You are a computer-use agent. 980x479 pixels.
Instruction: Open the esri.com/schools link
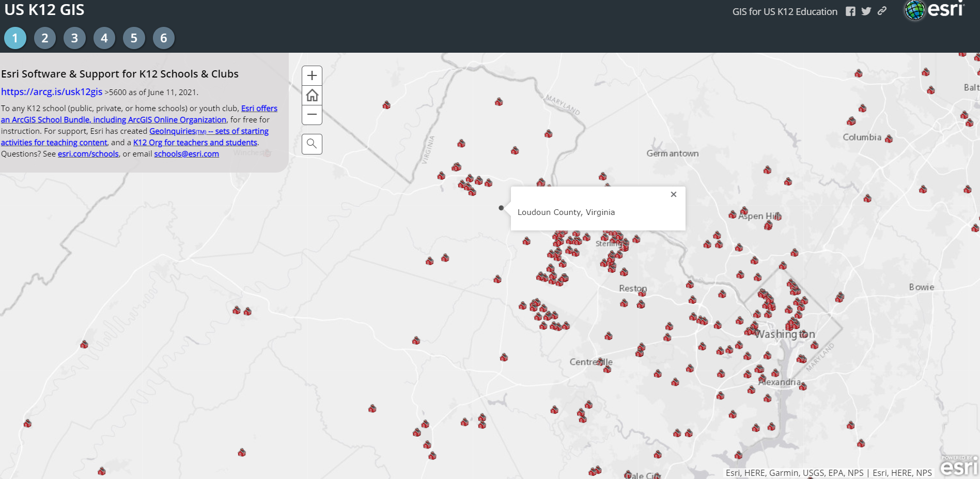pyautogui.click(x=88, y=154)
